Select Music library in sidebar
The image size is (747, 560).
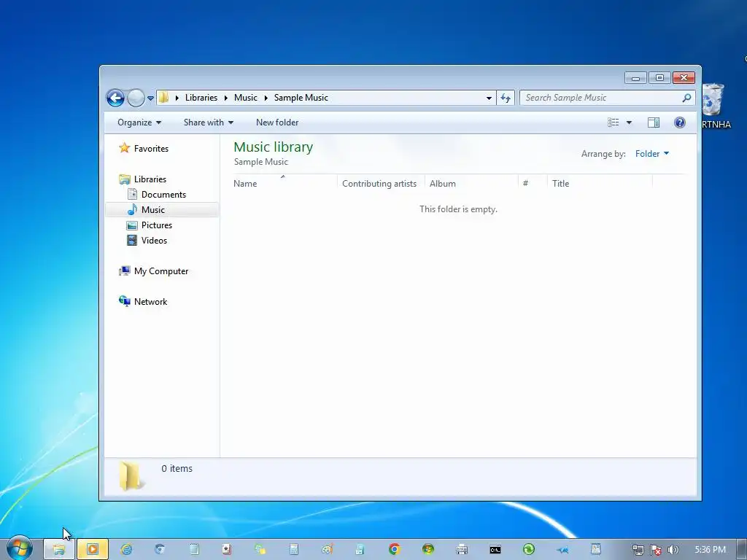click(x=153, y=209)
